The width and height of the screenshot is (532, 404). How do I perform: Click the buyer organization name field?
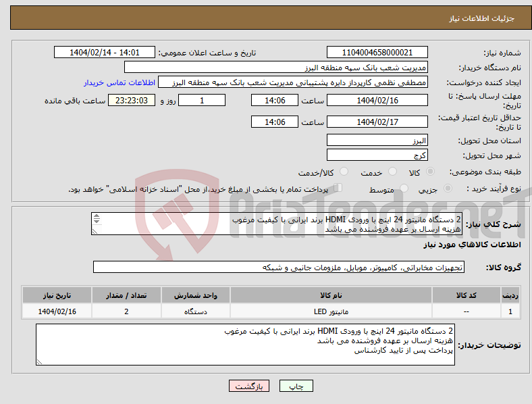(276, 67)
